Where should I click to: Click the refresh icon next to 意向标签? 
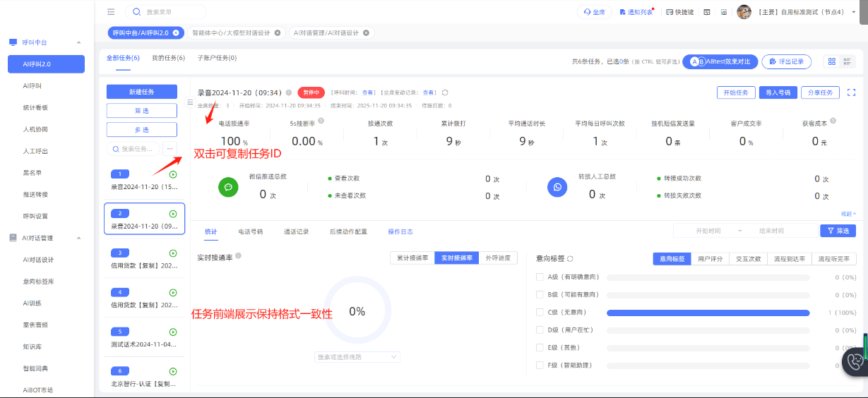coord(570,259)
